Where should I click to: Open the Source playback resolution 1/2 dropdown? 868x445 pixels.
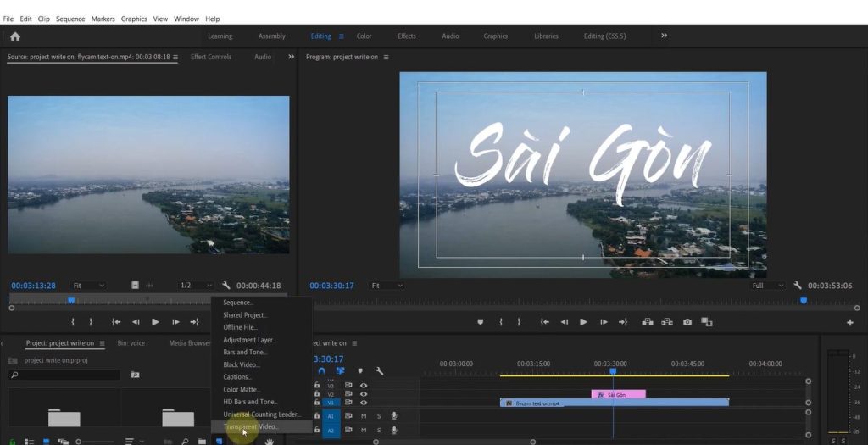pyautogui.click(x=196, y=286)
